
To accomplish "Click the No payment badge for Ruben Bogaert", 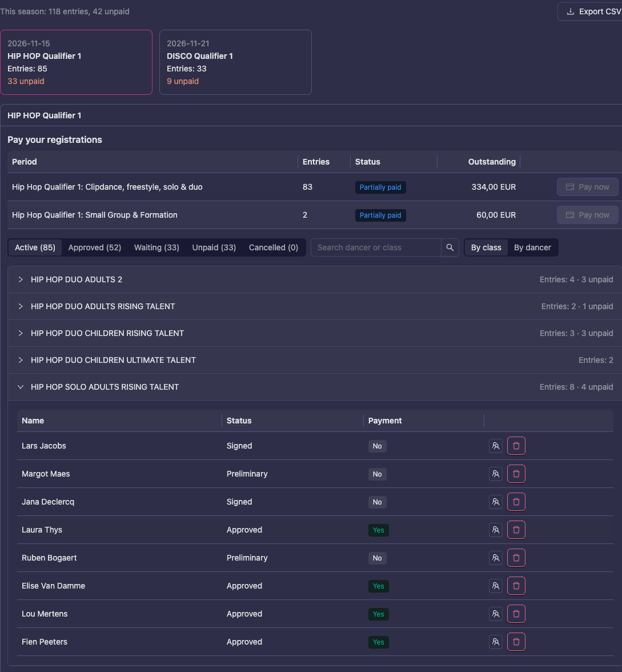I will click(x=378, y=558).
